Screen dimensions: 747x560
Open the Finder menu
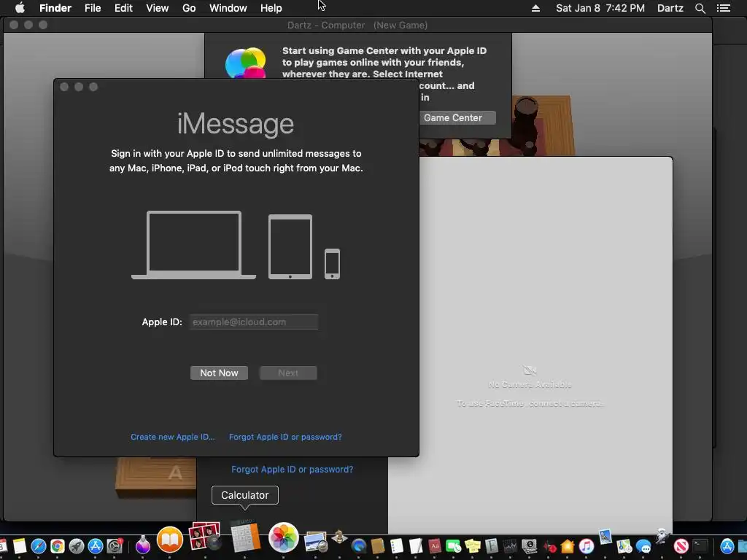[55, 8]
